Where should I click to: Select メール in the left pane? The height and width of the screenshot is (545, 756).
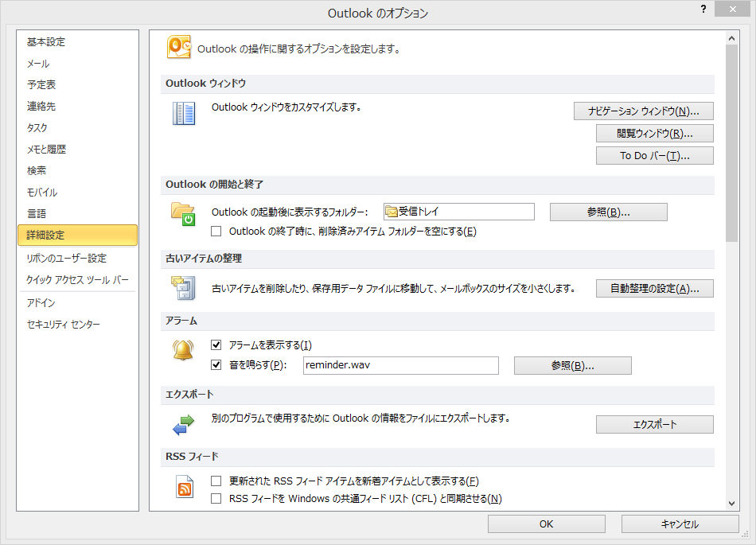pyautogui.click(x=77, y=64)
